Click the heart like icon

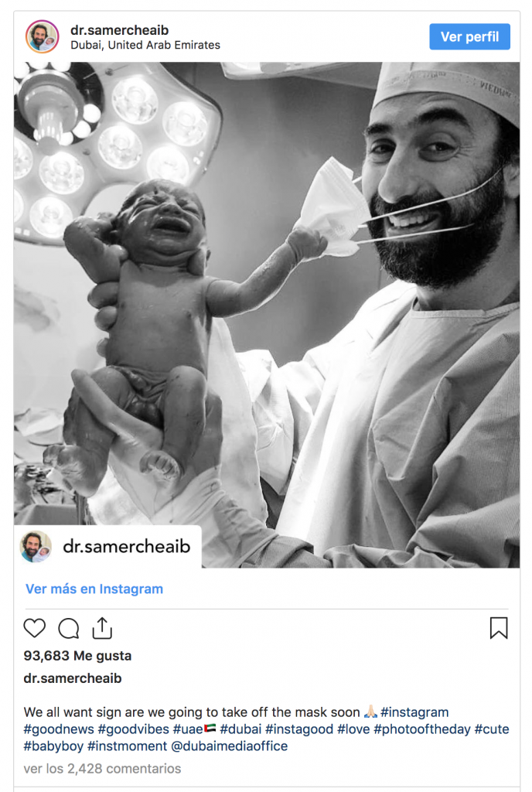pos(35,628)
